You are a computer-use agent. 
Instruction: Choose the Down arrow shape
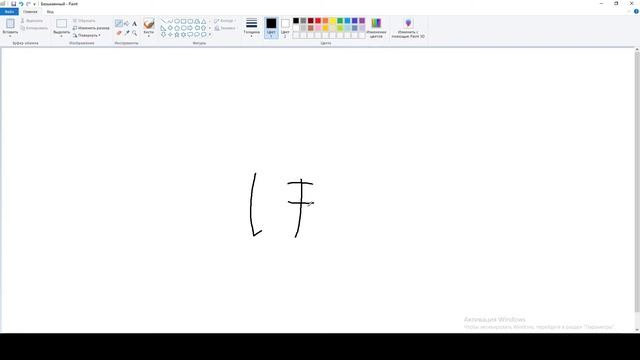pyautogui.click(x=163, y=35)
